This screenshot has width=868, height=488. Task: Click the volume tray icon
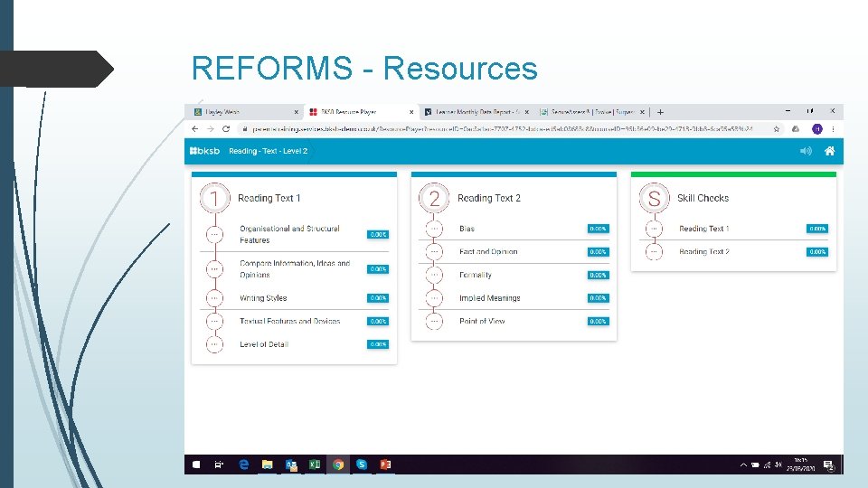[778, 465]
